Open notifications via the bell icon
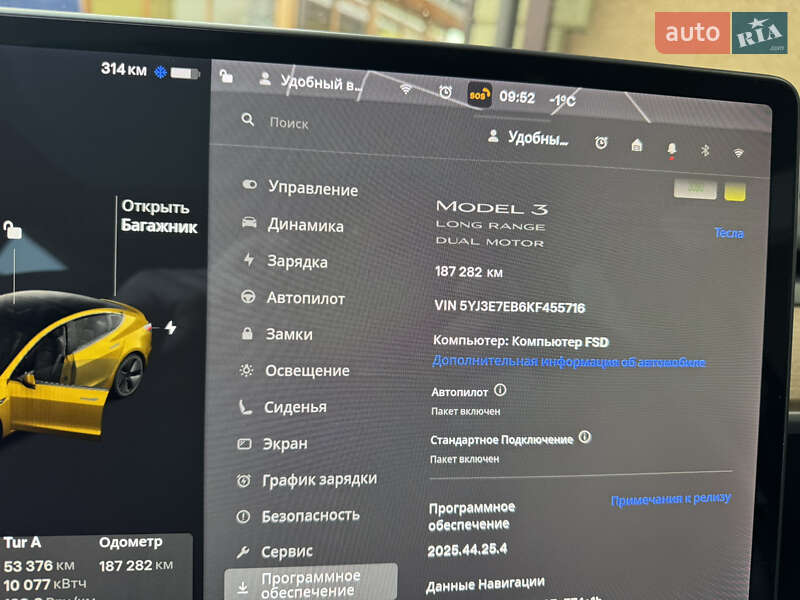Image resolution: width=800 pixels, height=600 pixels. point(673,149)
